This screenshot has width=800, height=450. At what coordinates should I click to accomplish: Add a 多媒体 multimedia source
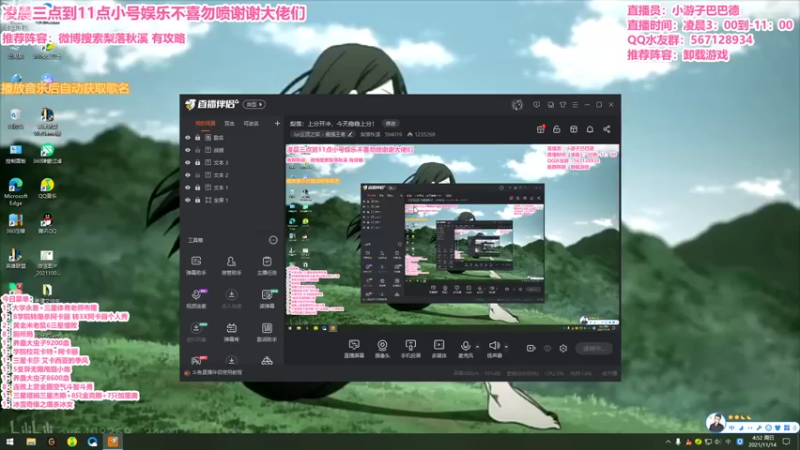tap(439, 349)
